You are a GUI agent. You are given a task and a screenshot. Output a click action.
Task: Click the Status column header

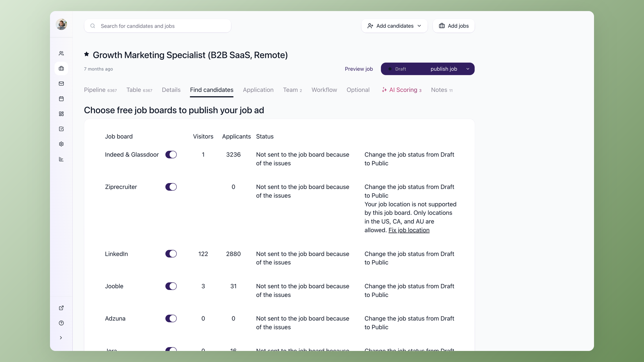pos(265,136)
